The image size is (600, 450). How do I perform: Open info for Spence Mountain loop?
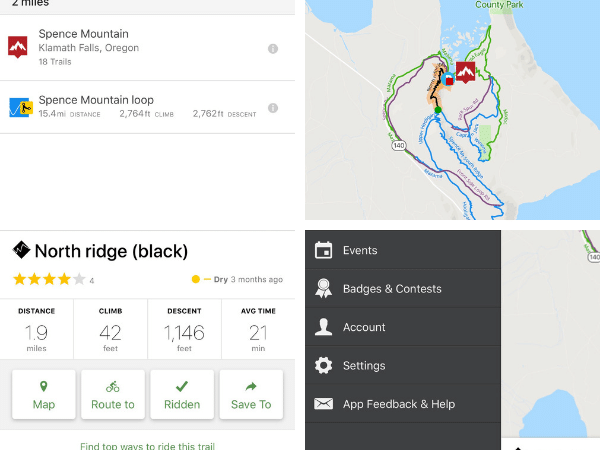(273, 108)
